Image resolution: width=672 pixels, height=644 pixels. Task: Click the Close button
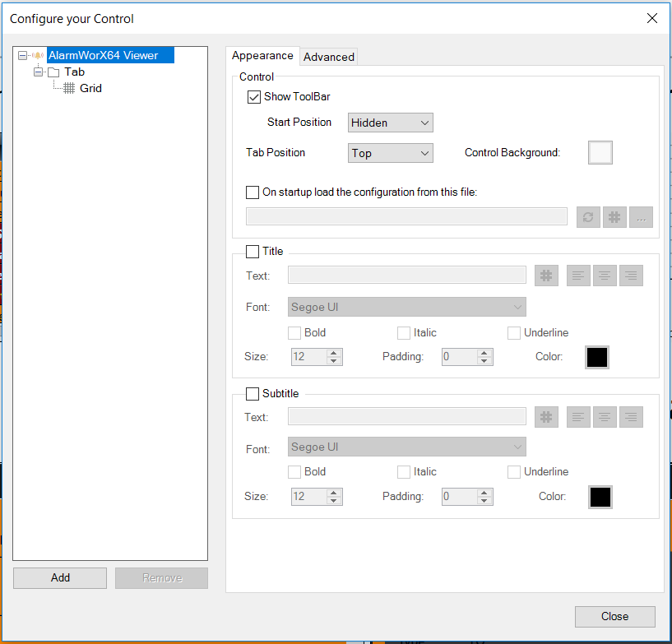(615, 617)
